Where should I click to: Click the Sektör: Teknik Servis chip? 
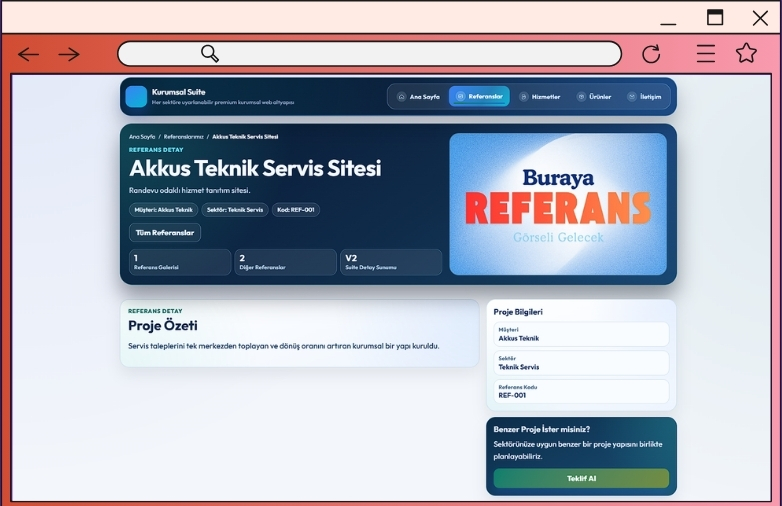coord(235,210)
